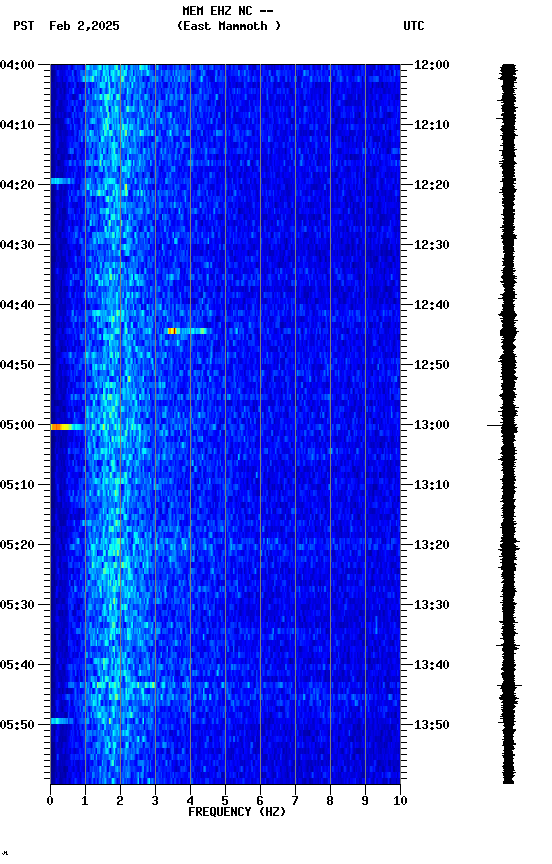Click the 13:40 UTC time label
Viewport: 552px width, 864px height.
click(432, 666)
